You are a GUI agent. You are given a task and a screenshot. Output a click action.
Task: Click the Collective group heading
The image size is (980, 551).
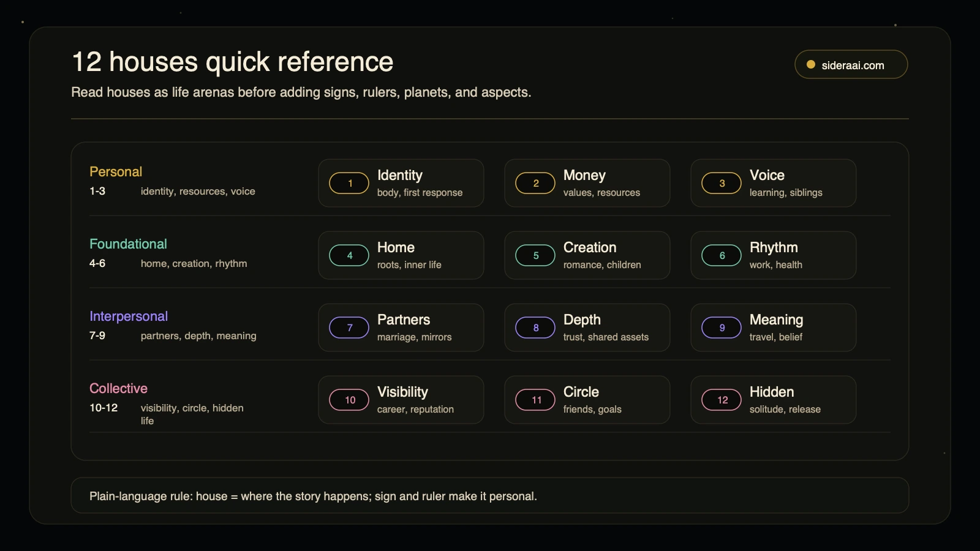coord(118,388)
